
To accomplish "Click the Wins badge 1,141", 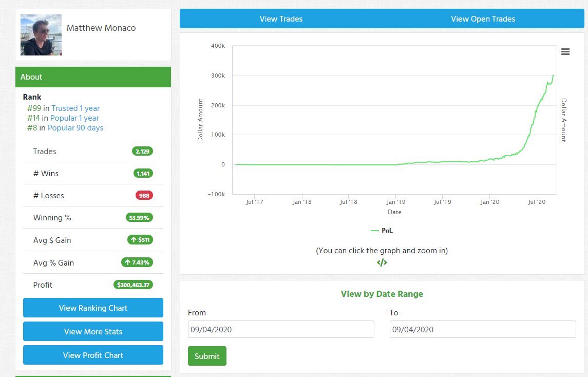I will [x=143, y=173].
